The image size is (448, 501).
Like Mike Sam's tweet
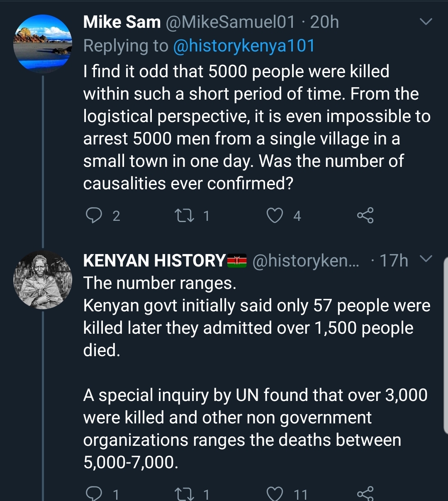[275, 215]
